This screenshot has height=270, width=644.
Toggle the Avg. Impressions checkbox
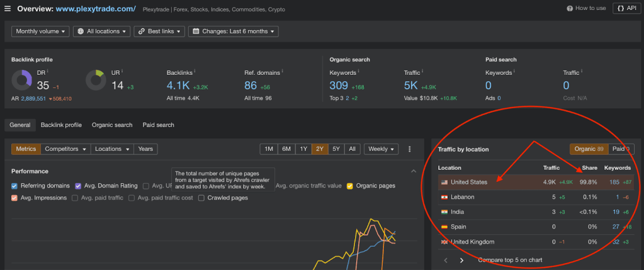point(14,198)
